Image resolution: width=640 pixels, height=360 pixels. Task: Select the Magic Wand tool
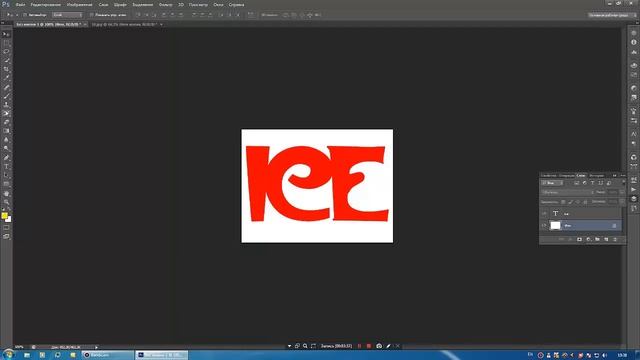[x=6, y=60]
